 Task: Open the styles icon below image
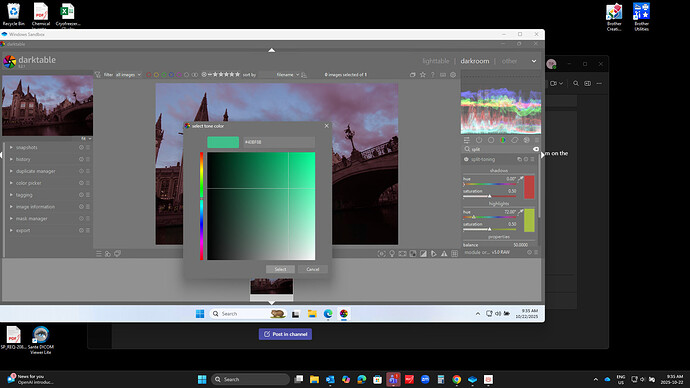click(108, 254)
